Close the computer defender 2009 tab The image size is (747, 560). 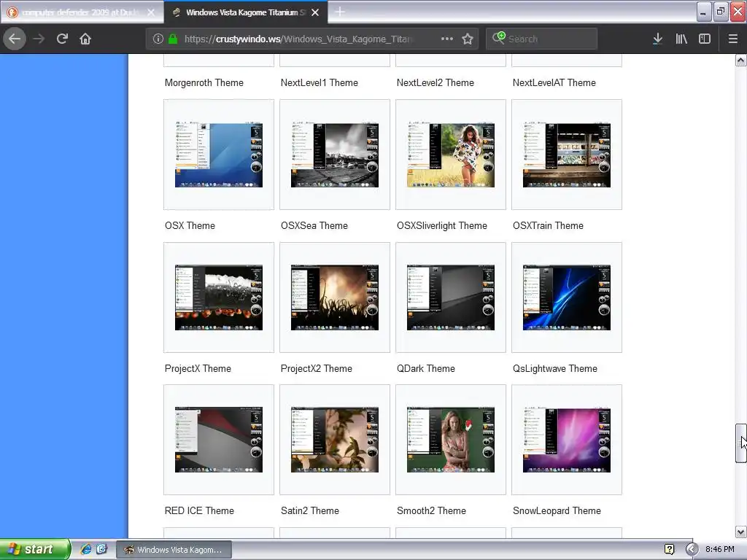point(151,12)
